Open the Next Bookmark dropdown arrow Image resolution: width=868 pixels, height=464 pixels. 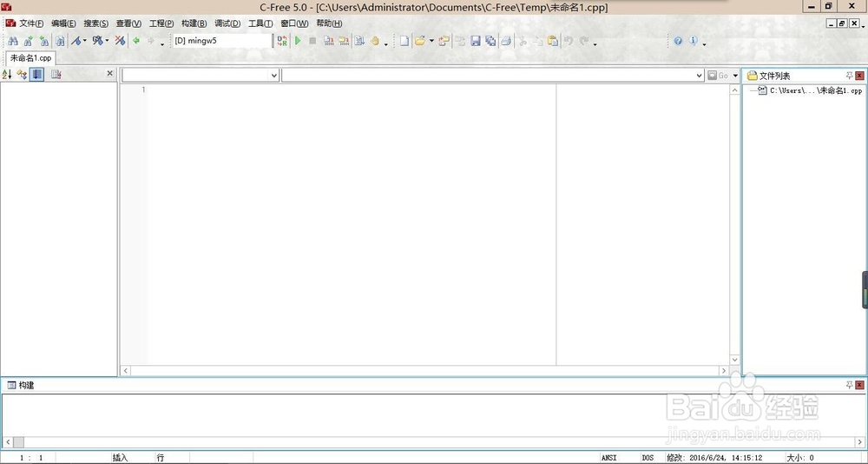[x=107, y=41]
